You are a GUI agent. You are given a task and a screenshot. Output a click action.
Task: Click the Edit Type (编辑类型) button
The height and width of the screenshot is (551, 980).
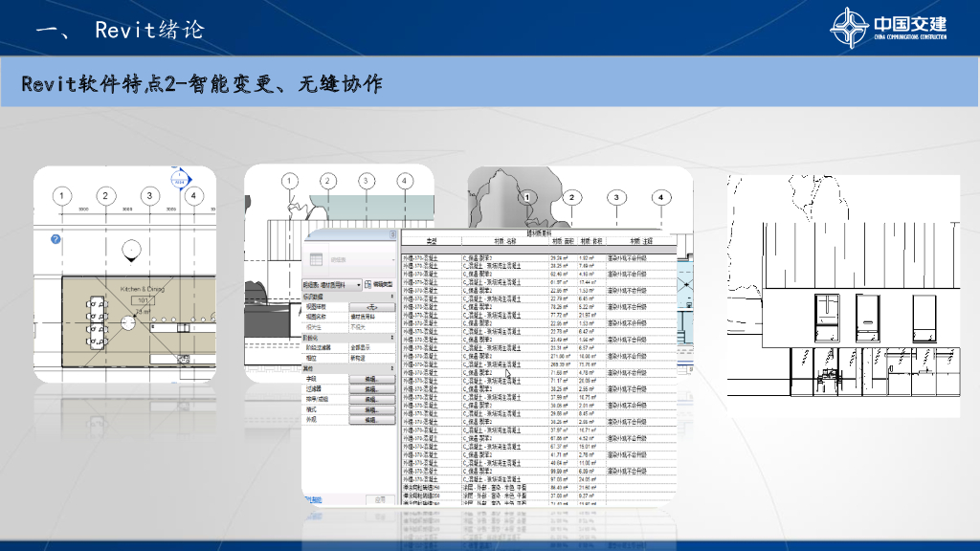click(379, 284)
